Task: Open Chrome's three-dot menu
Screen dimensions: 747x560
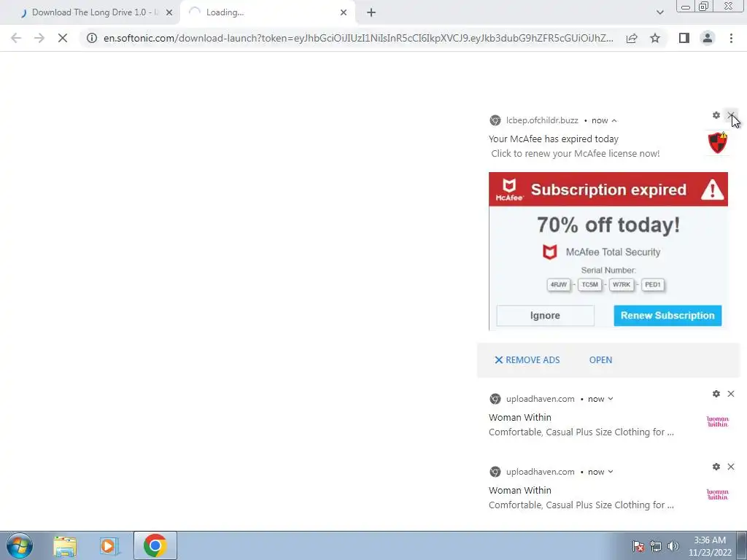Action: point(731,38)
